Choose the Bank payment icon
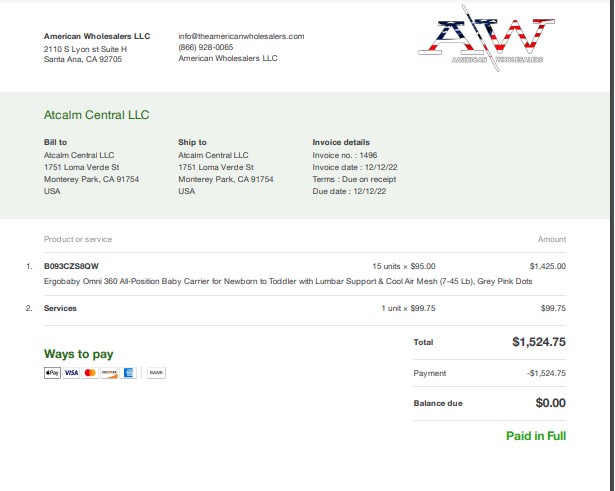Image resolution: width=615 pixels, height=491 pixels. tap(156, 373)
